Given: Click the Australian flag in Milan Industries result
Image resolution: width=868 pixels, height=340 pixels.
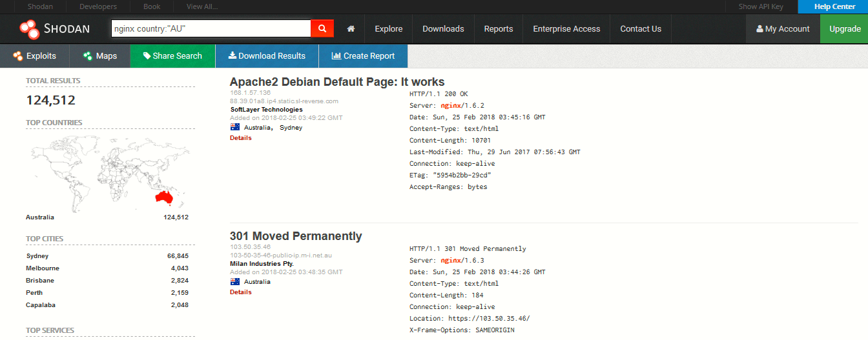Looking at the screenshot, I should point(235,282).
